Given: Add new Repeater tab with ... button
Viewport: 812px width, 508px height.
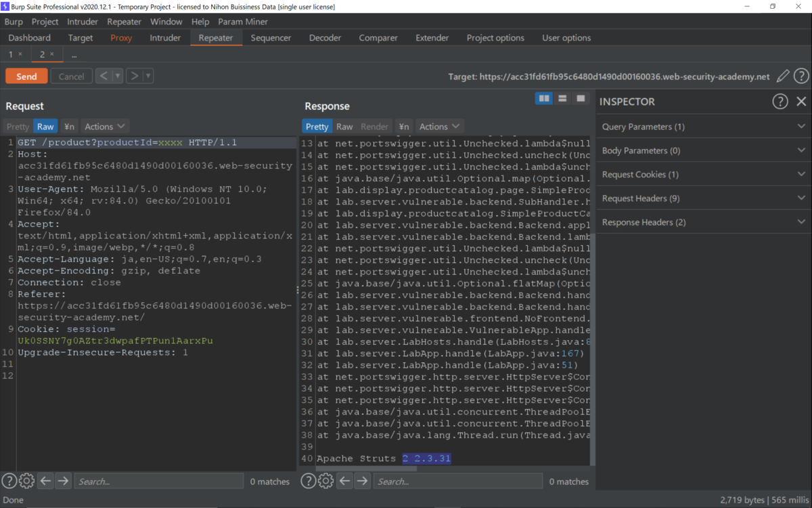Looking at the screenshot, I should click(74, 55).
